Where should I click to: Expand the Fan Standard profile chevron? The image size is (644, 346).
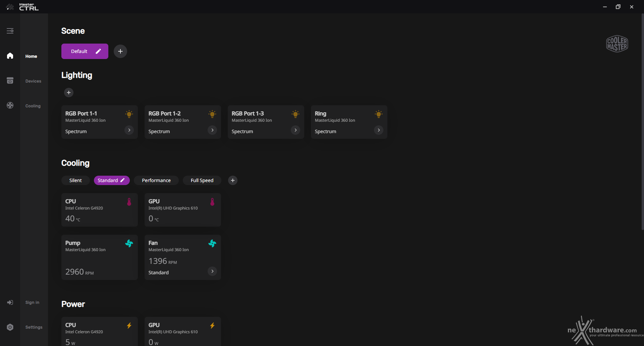click(x=212, y=271)
